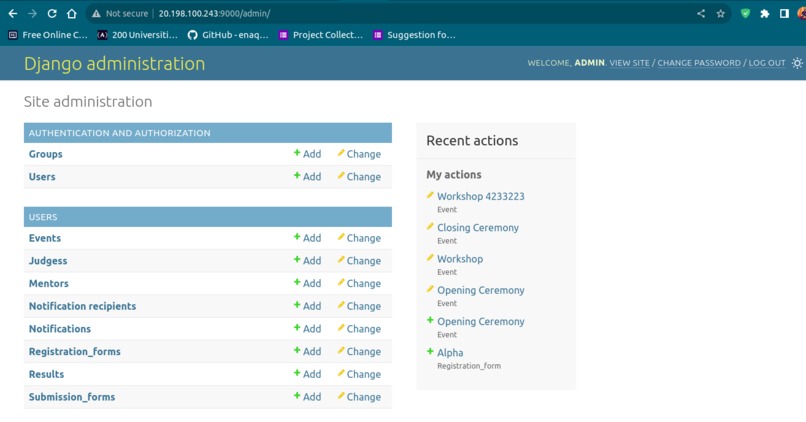
Task: Open the Project Collect... bookmark
Action: [321, 35]
